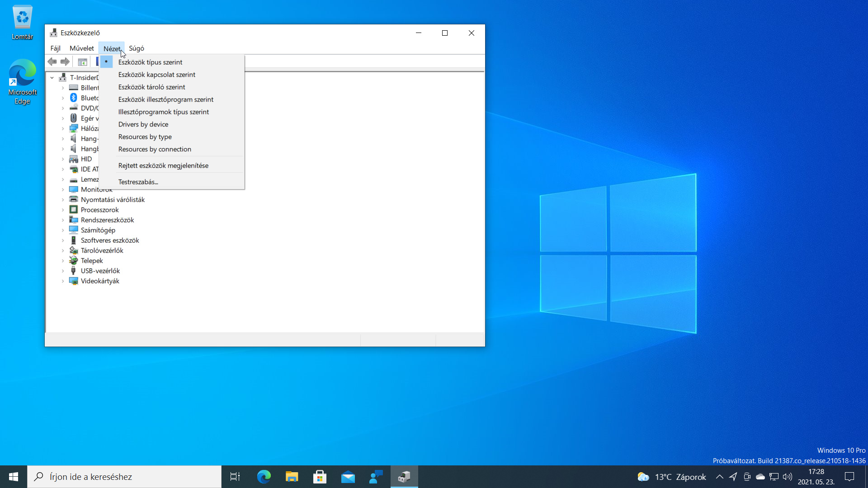Select the Processzorok chip icon
The height and width of the screenshot is (488, 868).
pos(73,210)
